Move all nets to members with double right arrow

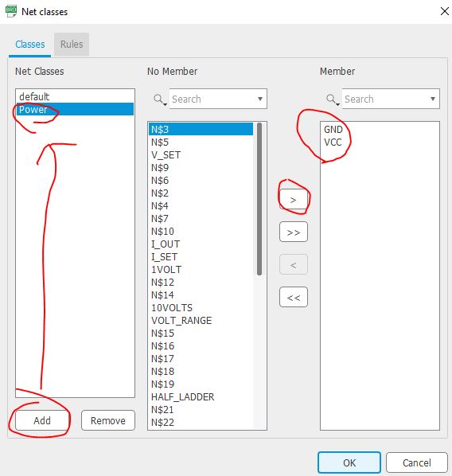[293, 232]
